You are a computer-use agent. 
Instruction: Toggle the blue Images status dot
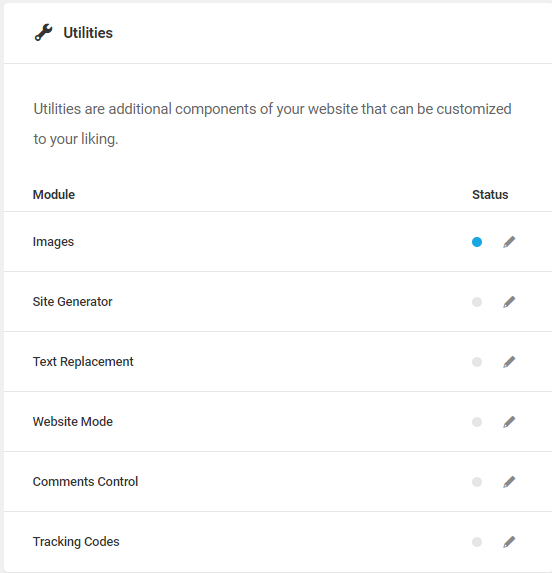[477, 242]
